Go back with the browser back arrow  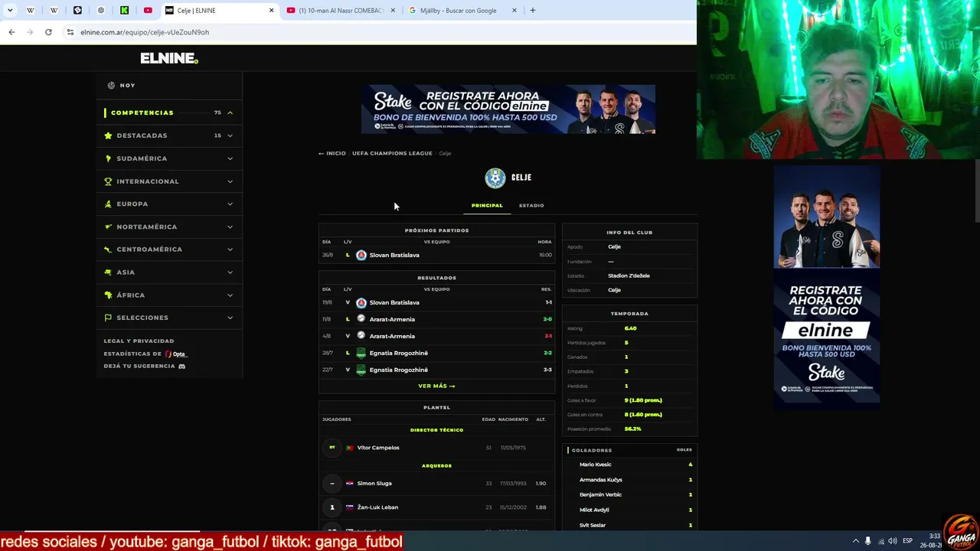(11, 32)
